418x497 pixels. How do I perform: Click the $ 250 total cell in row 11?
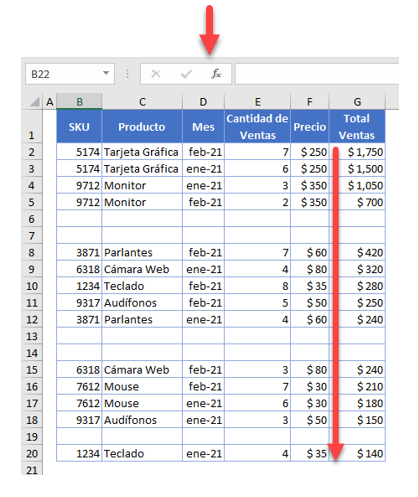(x=357, y=303)
